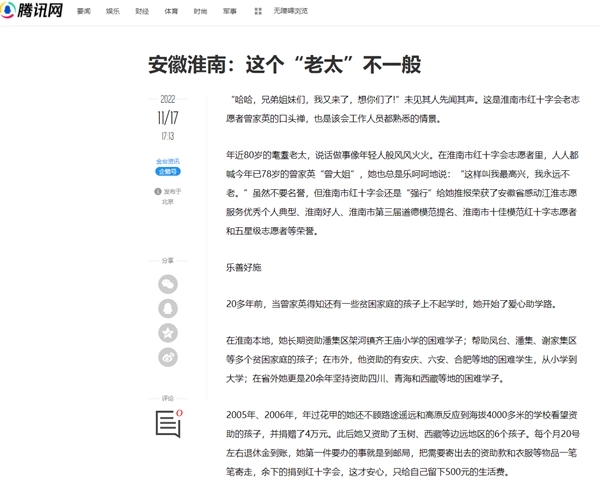The width and height of the screenshot is (600, 492).
Task: Open the more channels grid icon
Action: point(259,11)
